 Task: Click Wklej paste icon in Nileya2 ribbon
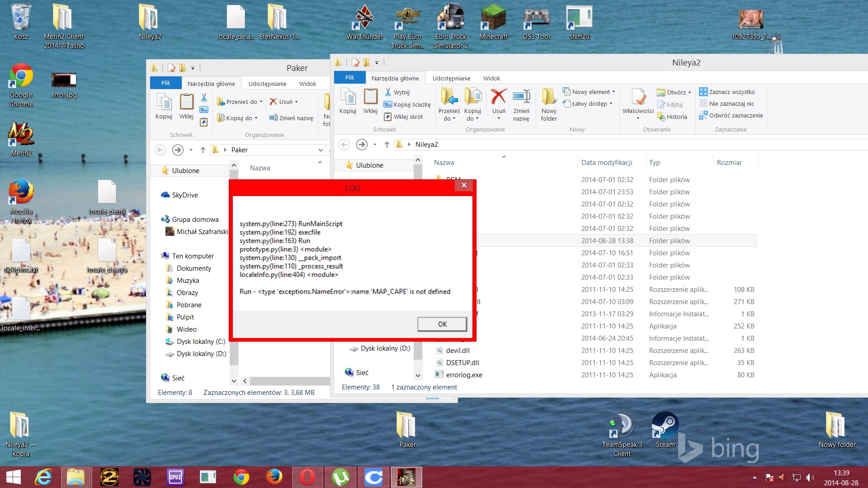pos(370,101)
